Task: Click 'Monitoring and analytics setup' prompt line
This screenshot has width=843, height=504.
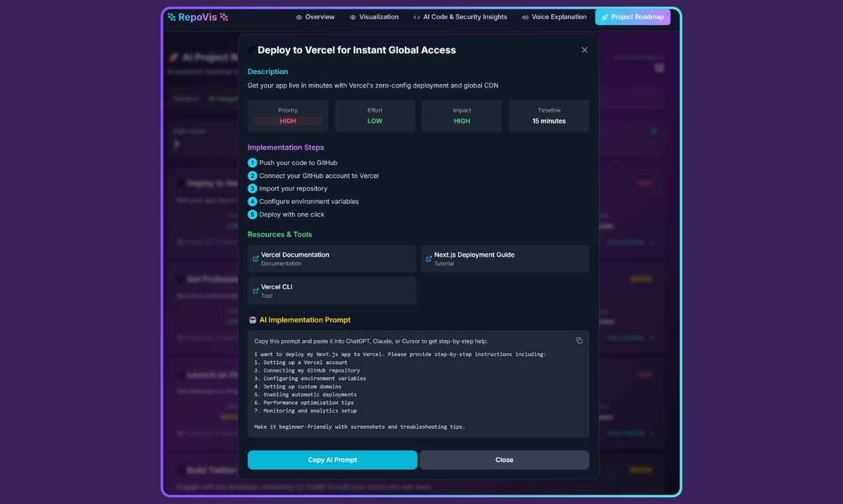Action: pos(305,410)
